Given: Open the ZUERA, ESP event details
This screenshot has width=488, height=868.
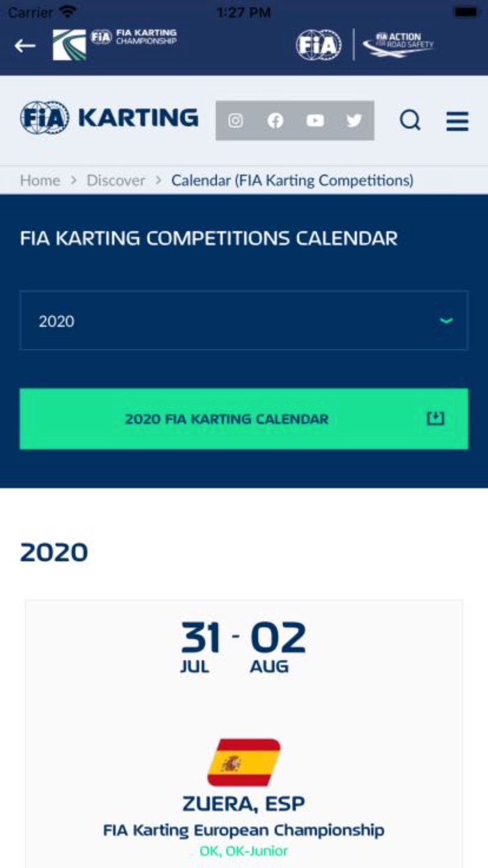Looking at the screenshot, I should click(x=244, y=802).
